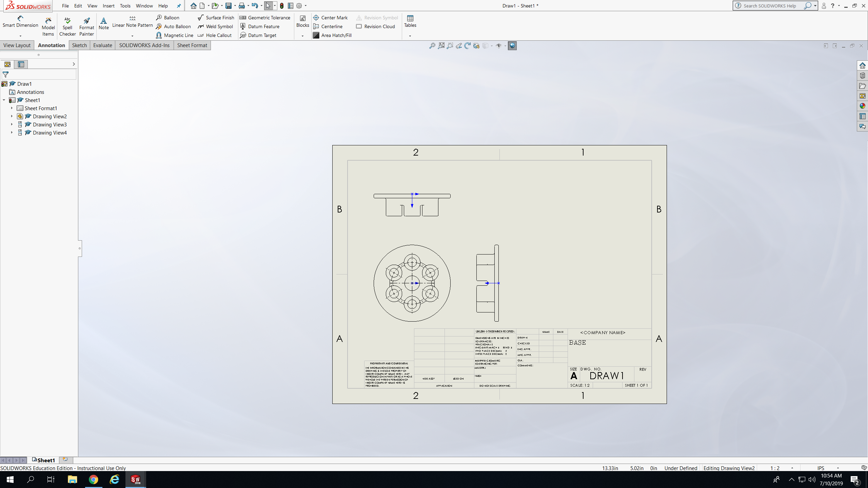Viewport: 868px width, 488px height.
Task: Open the Tables dropdown arrow
Action: coord(410,36)
